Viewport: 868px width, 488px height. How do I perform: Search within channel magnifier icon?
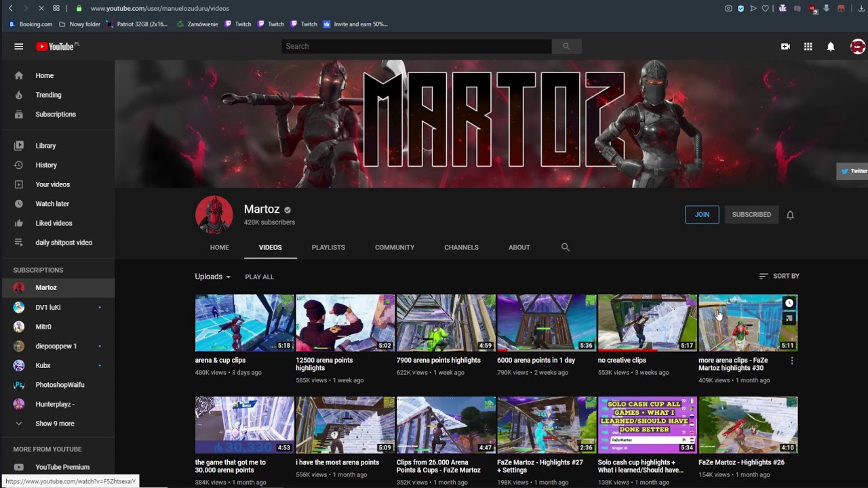pyautogui.click(x=566, y=247)
